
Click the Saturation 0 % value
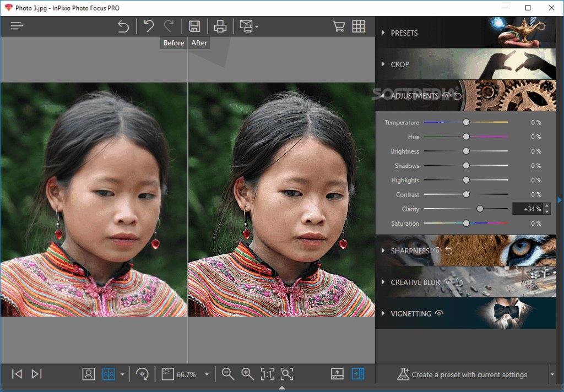[x=536, y=224]
